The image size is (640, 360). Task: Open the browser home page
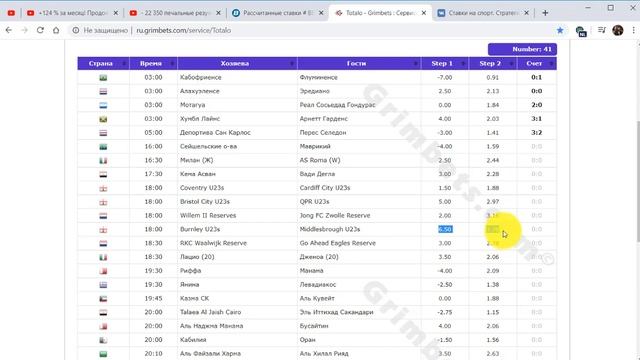[56, 30]
